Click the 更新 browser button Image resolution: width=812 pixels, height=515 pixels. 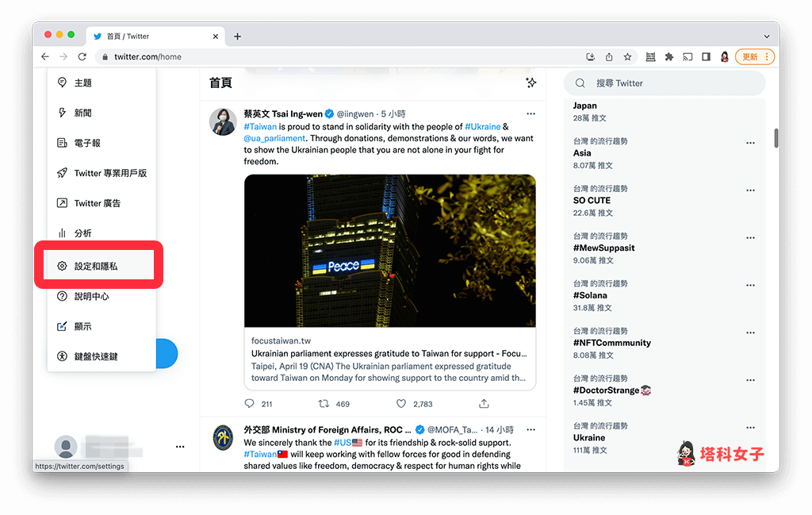pyautogui.click(x=755, y=56)
